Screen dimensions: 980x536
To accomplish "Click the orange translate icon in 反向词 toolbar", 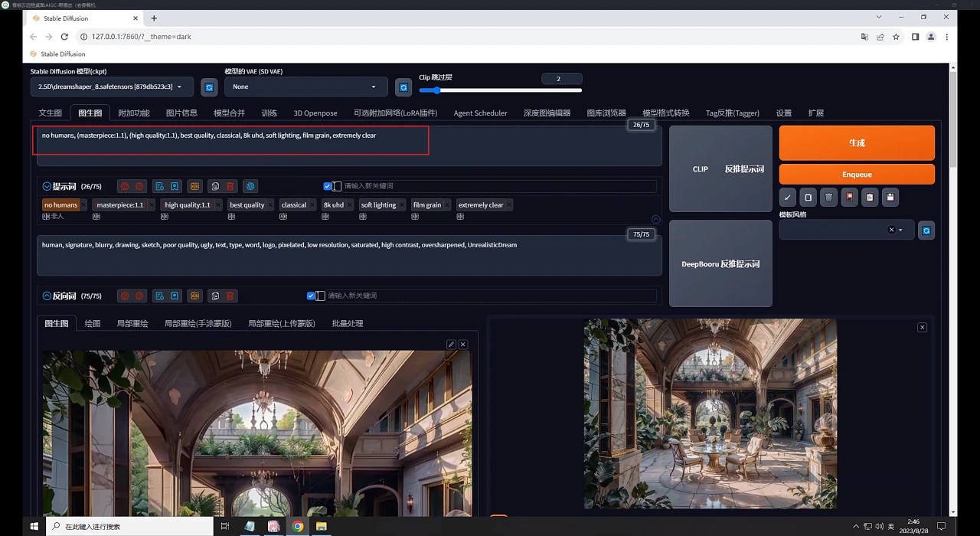I will tap(194, 296).
